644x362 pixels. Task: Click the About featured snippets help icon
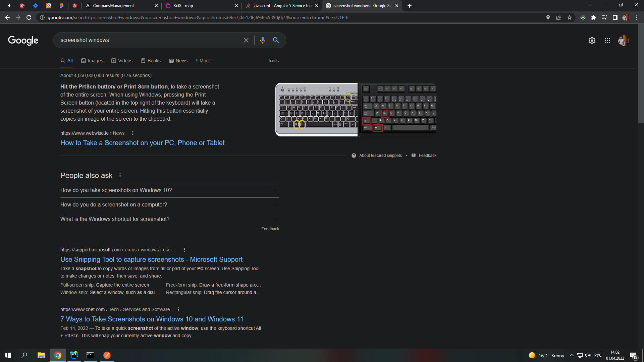pos(354,156)
